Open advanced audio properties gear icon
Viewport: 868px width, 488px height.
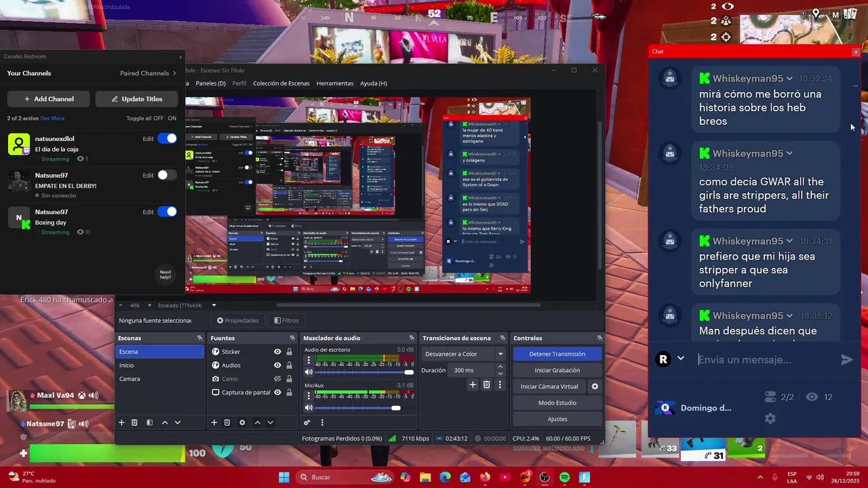[x=307, y=422]
